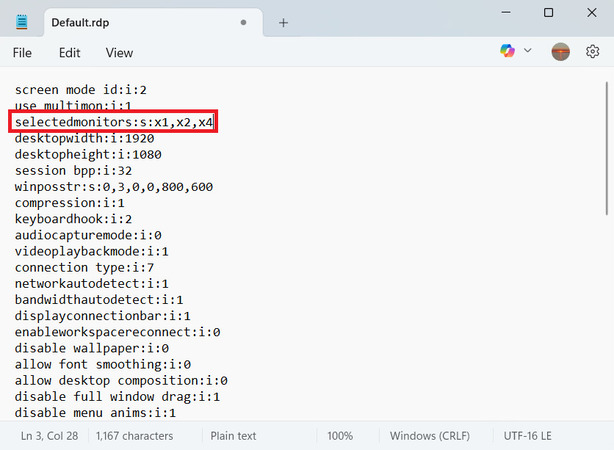
Task: Maximize the Notepad window
Action: tap(549, 13)
